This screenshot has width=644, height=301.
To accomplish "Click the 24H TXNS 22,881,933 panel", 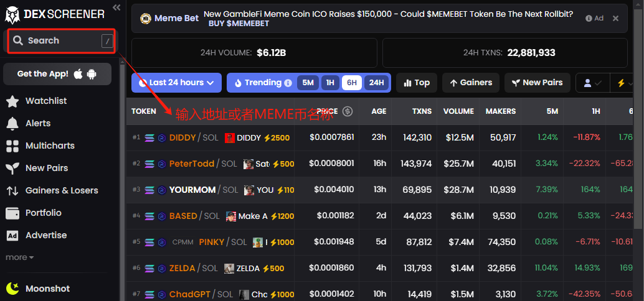I will tap(504, 53).
